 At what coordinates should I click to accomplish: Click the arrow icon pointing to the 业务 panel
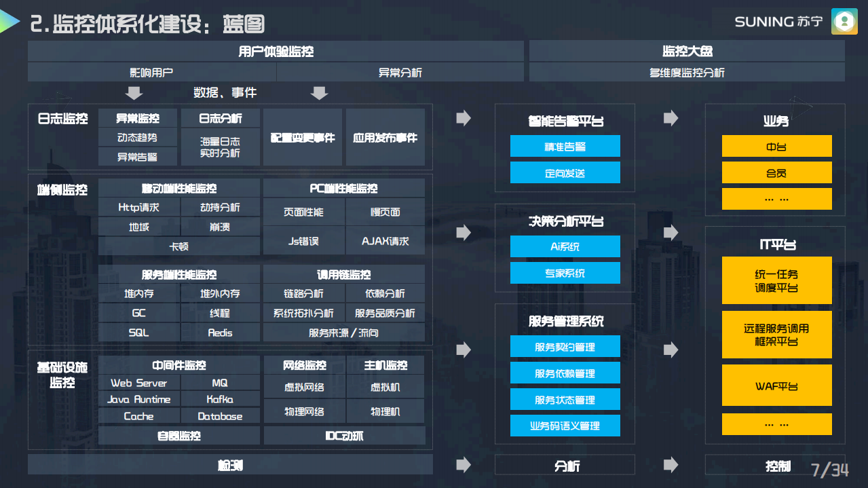tap(671, 118)
